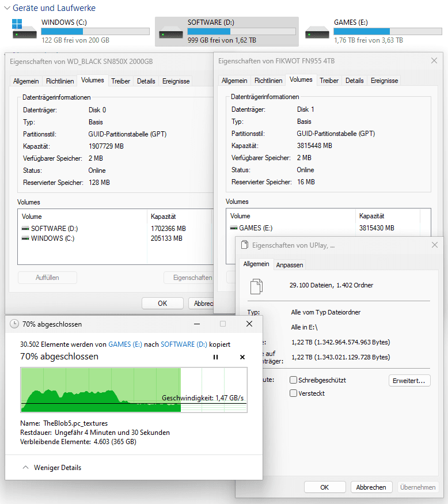Viewport: 448px width, 504px height.
Task: Select Volumes tab in WD_BLACK properties
Action: coord(92,80)
